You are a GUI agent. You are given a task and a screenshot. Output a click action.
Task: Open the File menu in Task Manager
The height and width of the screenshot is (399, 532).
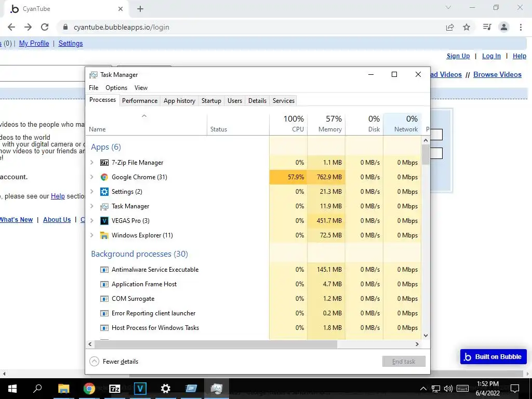(x=94, y=87)
